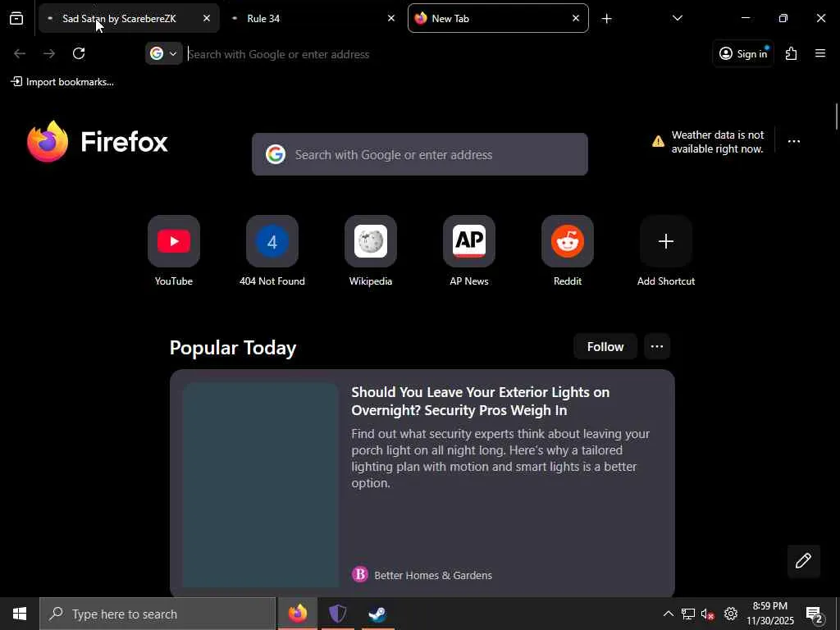Go forward using the forward arrow
The height and width of the screenshot is (630, 840).
tap(49, 53)
